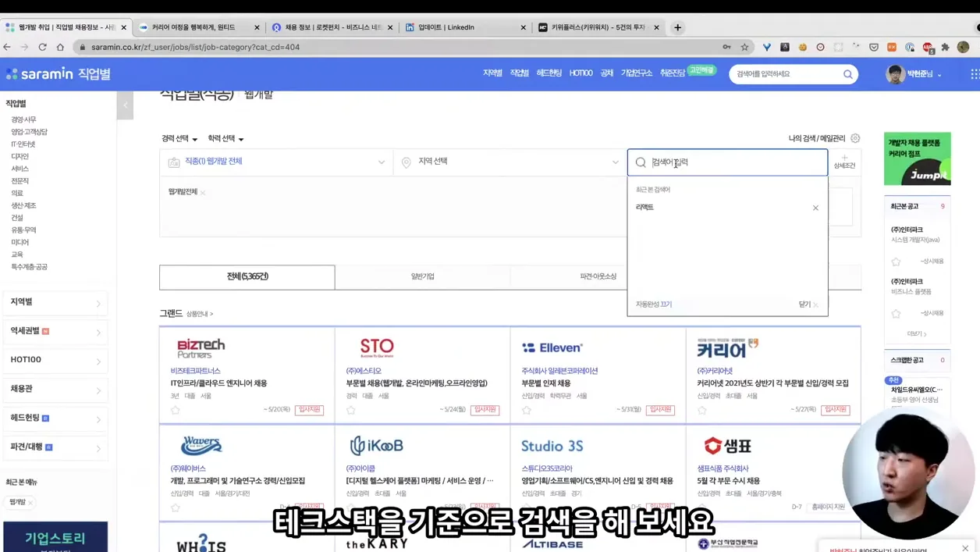Select the 일반기업 tab
The width and height of the screenshot is (980, 552).
pos(422,276)
